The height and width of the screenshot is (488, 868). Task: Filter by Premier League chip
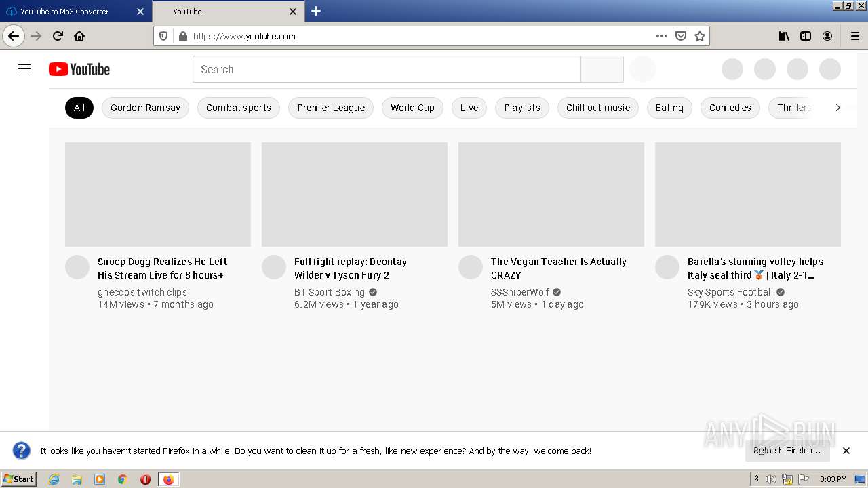tap(331, 108)
